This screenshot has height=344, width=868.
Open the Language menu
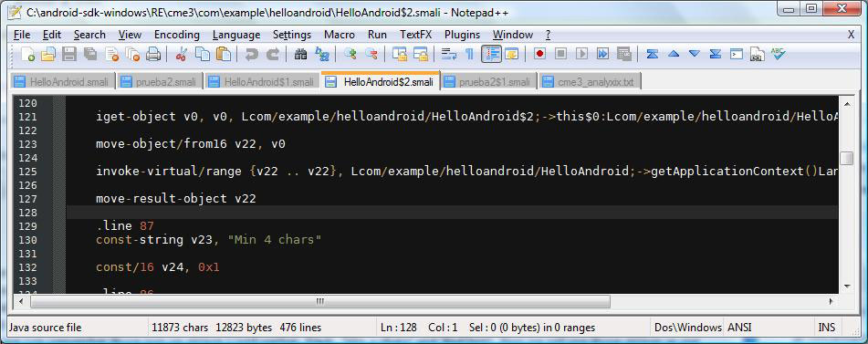(236, 35)
